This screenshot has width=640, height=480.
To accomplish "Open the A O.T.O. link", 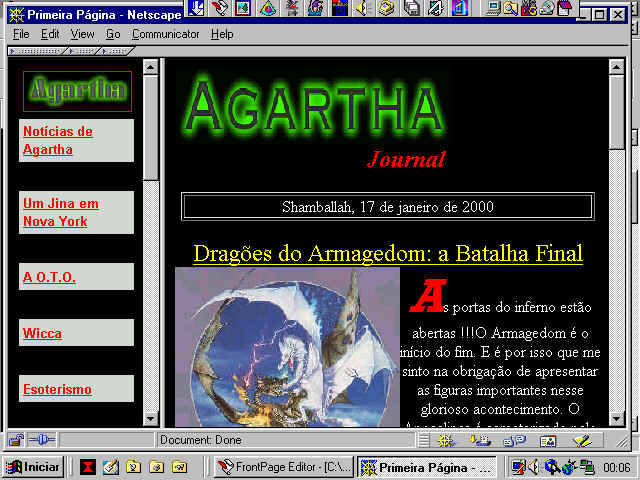I will tap(49, 277).
